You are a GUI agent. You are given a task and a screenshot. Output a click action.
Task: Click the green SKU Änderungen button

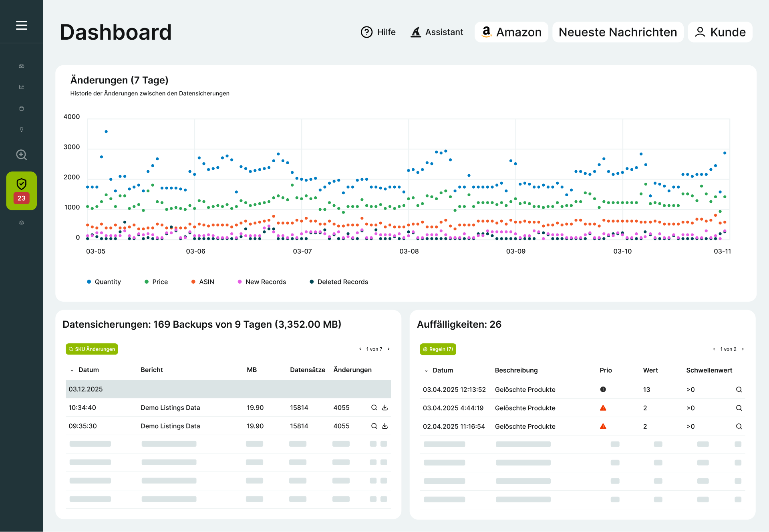coord(92,349)
